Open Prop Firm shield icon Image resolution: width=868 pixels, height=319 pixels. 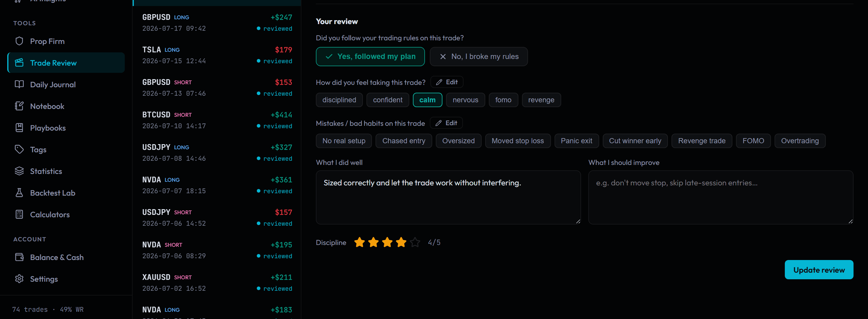pyautogui.click(x=19, y=41)
